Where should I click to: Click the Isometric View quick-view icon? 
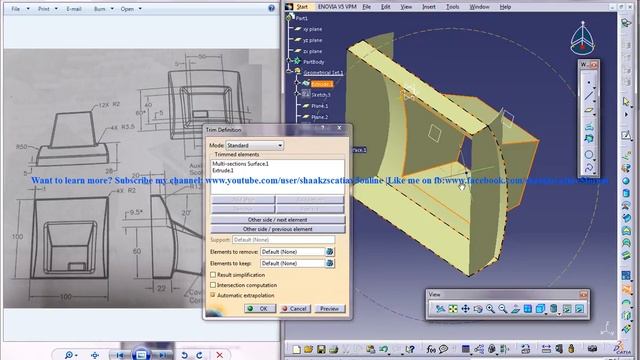click(540, 309)
